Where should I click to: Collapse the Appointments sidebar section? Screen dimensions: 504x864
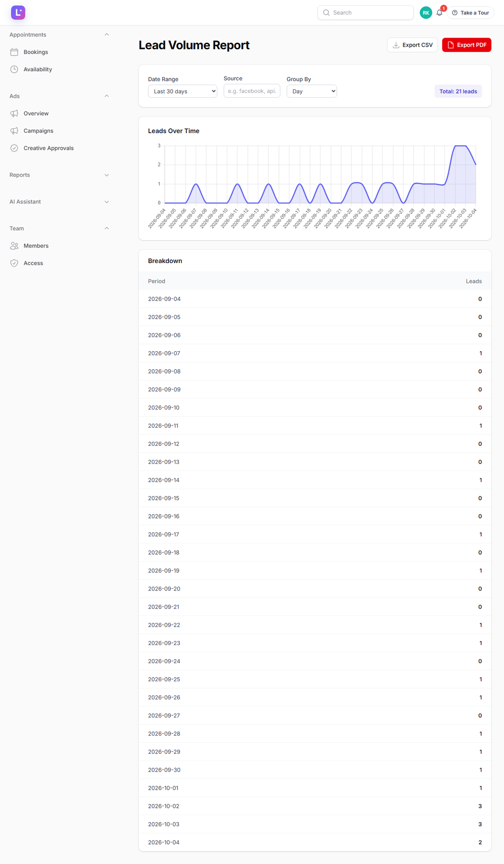(x=60, y=35)
